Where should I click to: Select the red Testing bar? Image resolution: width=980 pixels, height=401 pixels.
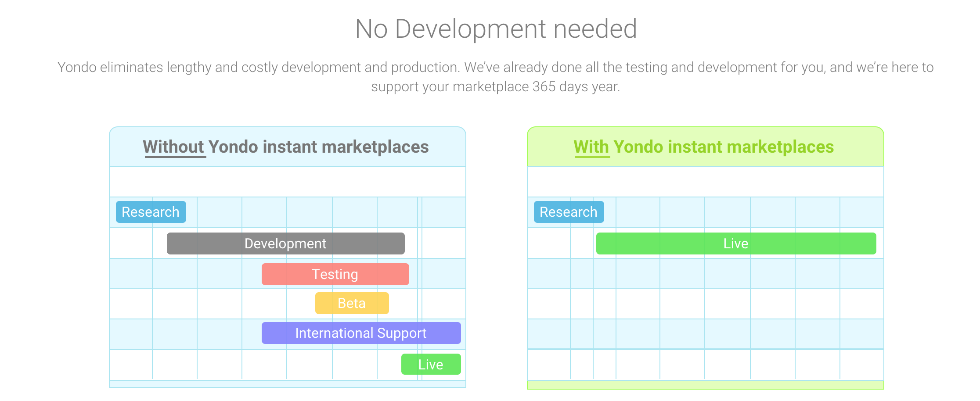click(335, 274)
